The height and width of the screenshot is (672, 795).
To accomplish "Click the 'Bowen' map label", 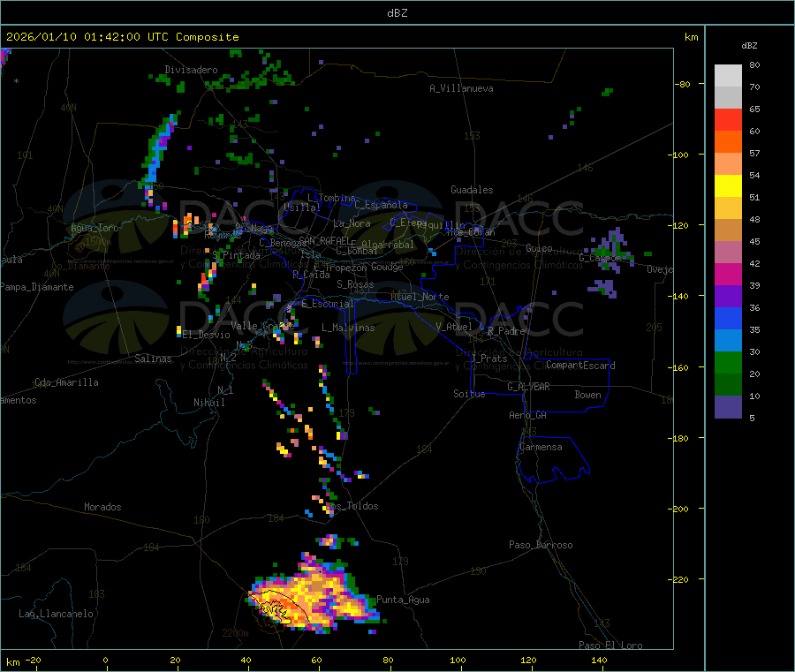I will click(588, 395).
